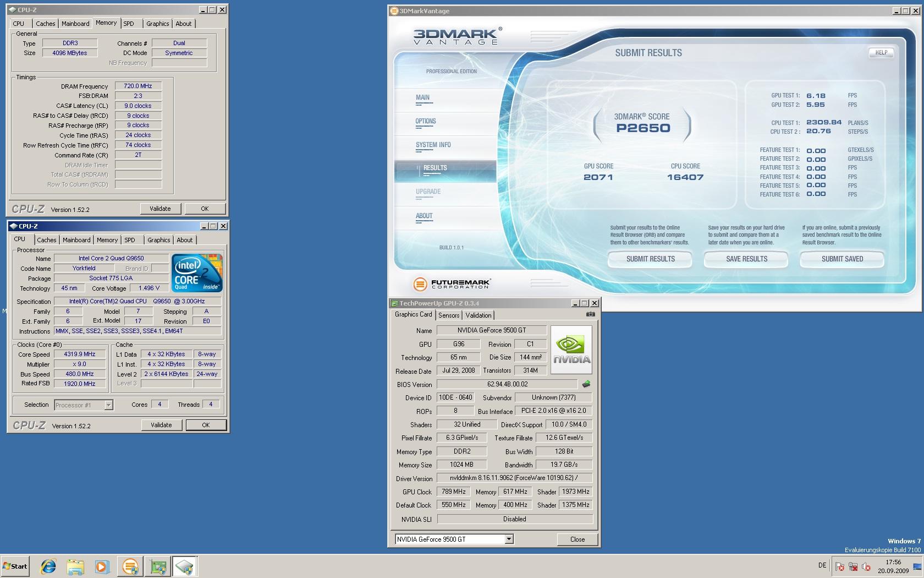The image size is (924, 578).
Task: Switch to GPU-Z taskbar button
Action: (x=158, y=566)
